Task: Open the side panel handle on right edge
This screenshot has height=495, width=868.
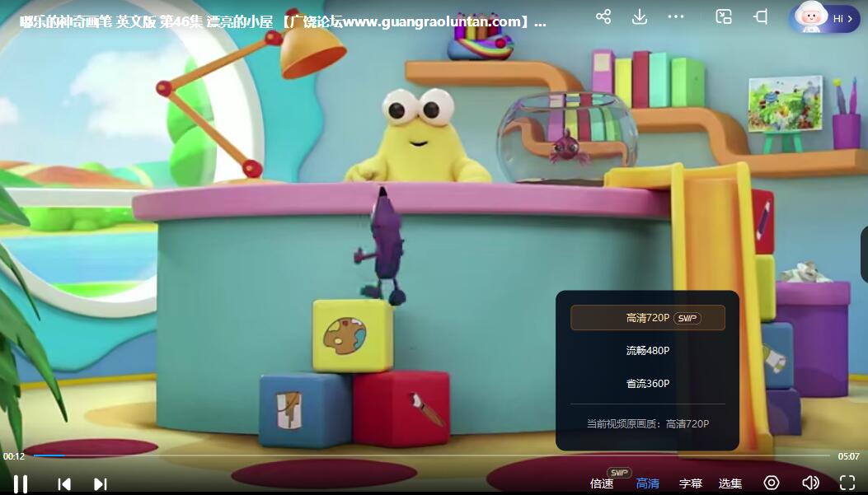Action: tap(864, 255)
